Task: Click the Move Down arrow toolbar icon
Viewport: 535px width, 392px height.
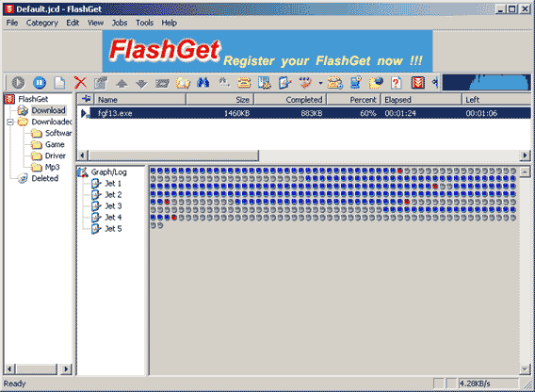Action: [x=141, y=83]
